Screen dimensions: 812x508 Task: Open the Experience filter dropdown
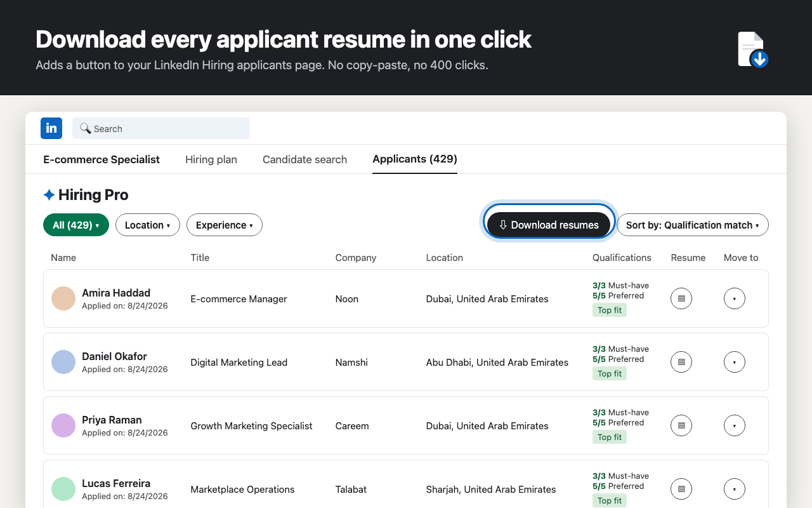click(x=225, y=225)
